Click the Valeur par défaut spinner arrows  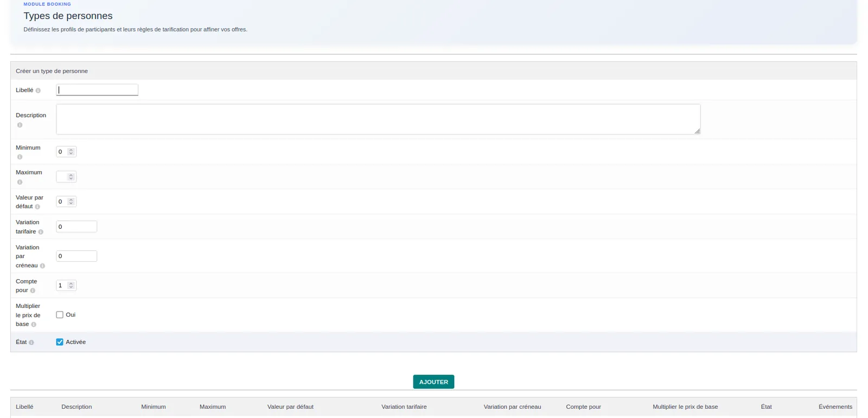pyautogui.click(x=71, y=202)
